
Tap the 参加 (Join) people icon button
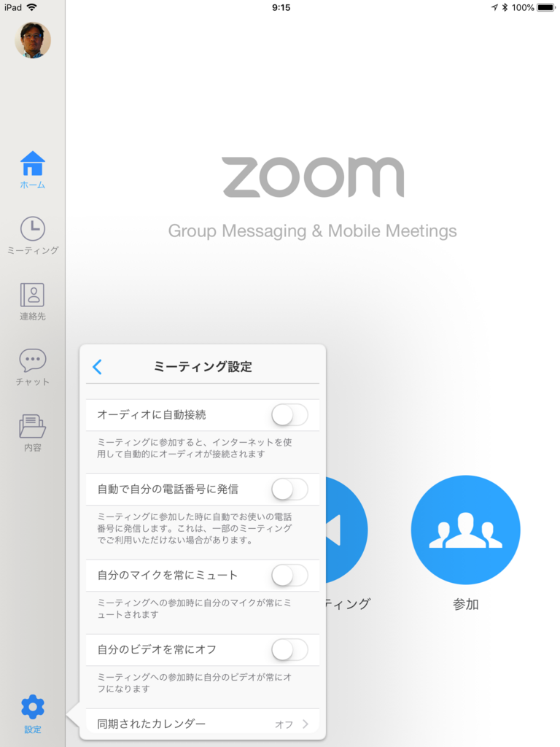coord(465,530)
